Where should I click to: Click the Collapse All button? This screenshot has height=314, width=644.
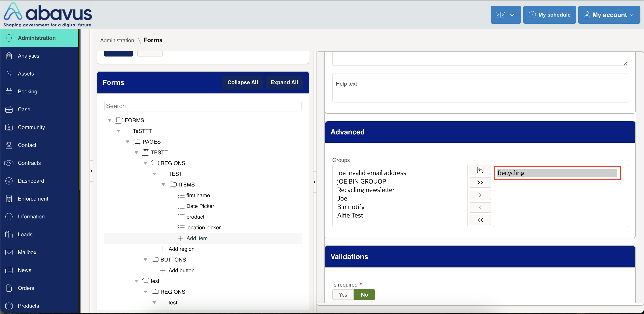coord(242,82)
